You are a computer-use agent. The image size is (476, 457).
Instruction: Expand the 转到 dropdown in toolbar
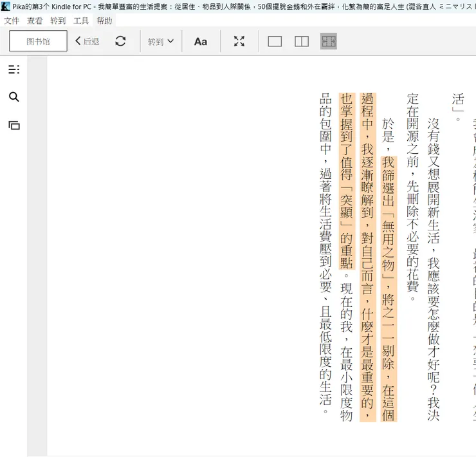point(161,41)
